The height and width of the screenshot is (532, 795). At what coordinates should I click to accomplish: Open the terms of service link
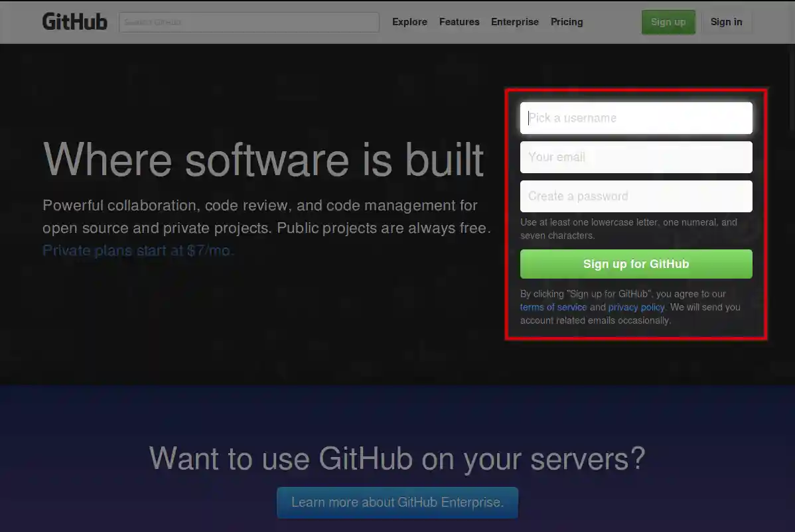(x=553, y=306)
